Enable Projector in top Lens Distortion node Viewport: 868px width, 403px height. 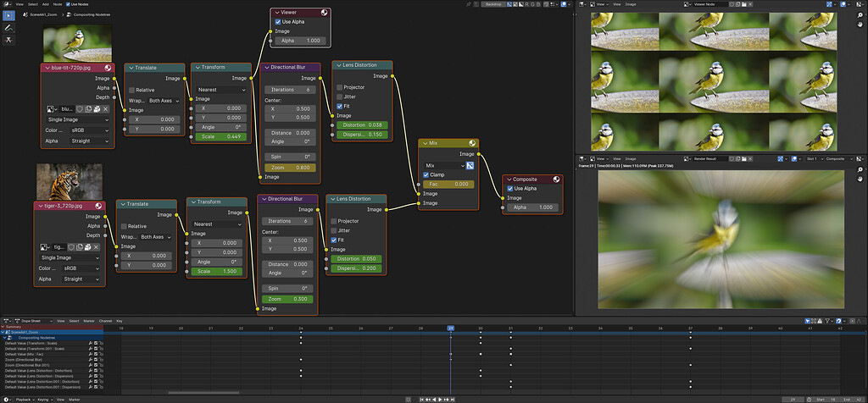pos(339,87)
